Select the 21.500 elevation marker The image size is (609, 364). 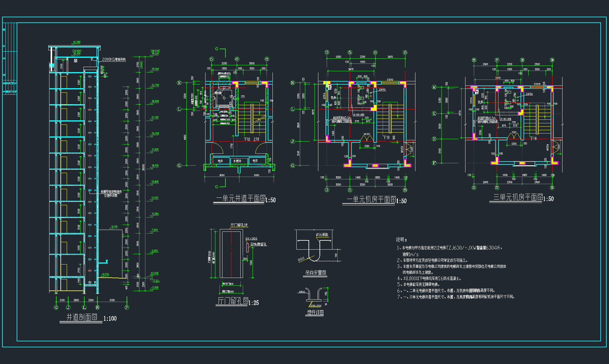[x=155, y=149]
